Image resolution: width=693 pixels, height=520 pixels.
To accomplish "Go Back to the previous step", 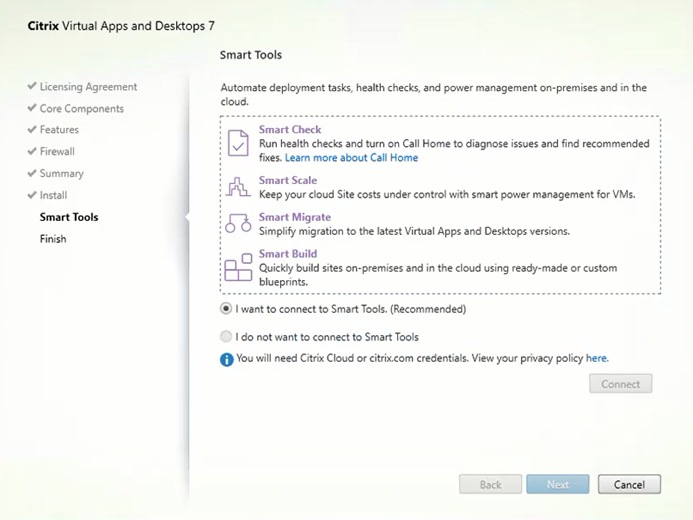I will tap(490, 484).
